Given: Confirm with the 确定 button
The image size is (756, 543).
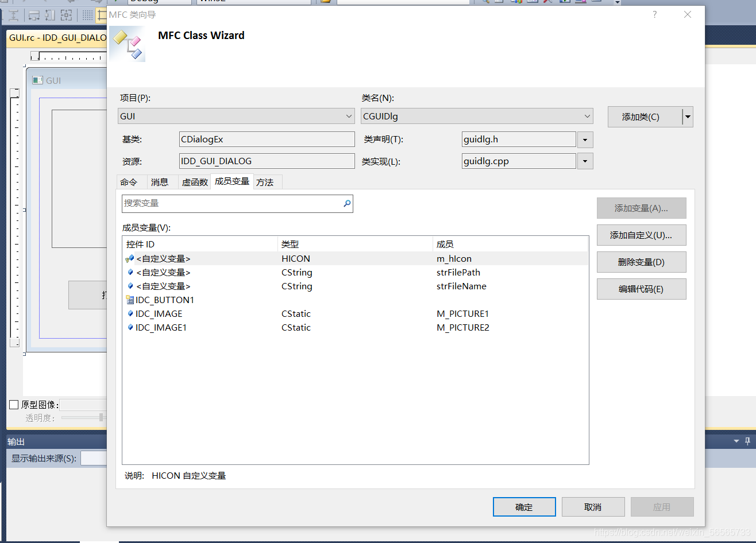Looking at the screenshot, I should point(524,507).
